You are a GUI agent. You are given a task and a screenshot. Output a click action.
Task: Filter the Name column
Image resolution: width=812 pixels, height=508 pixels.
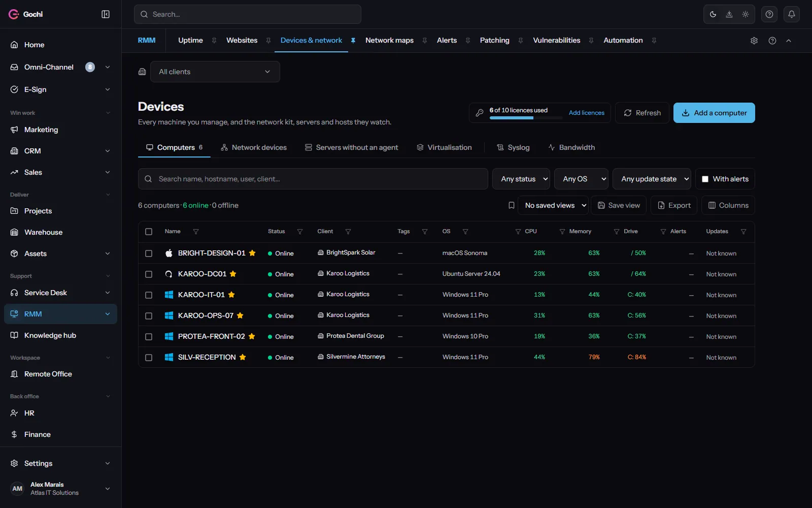196,232
